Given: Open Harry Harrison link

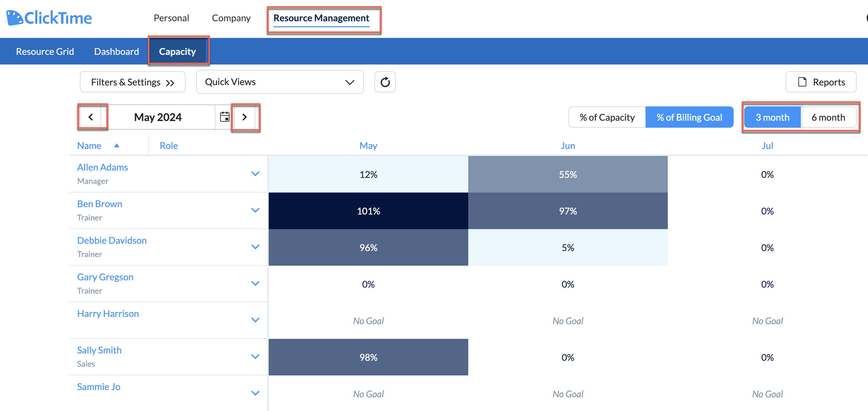Looking at the screenshot, I should click(x=108, y=313).
